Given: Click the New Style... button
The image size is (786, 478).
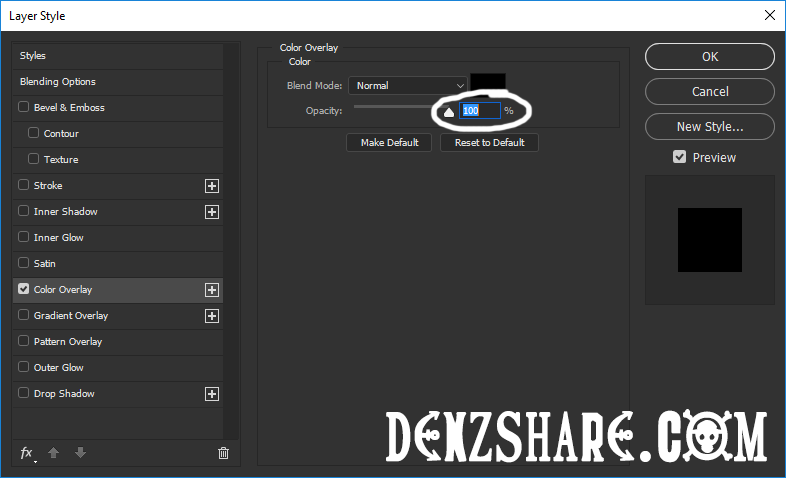Looking at the screenshot, I should [710, 127].
